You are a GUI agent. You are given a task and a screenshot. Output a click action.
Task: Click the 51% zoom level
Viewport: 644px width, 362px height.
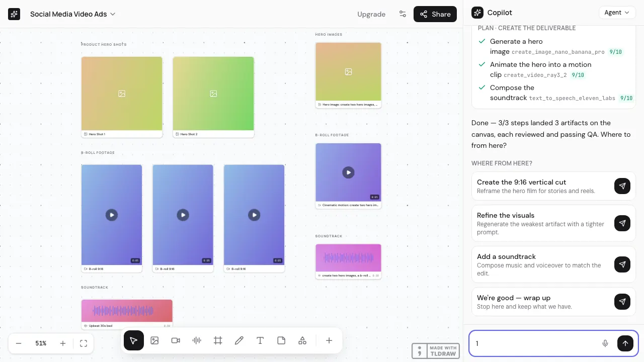41,343
